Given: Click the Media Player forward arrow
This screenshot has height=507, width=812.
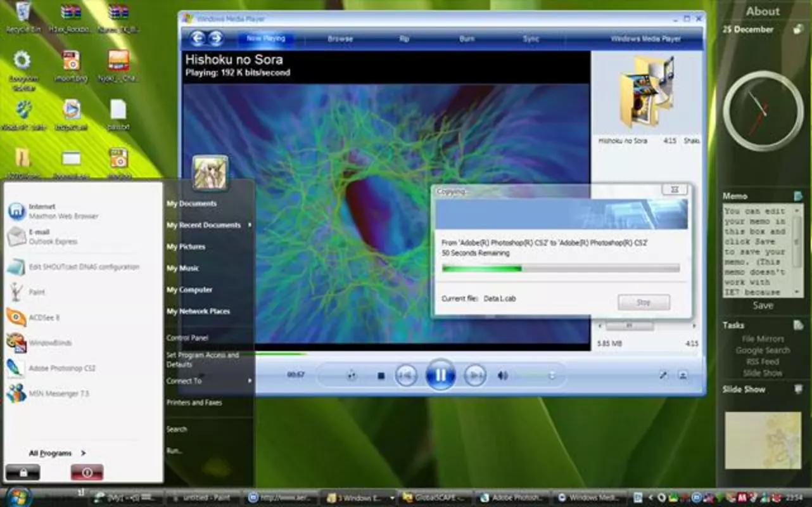Looking at the screenshot, I should pyautogui.click(x=216, y=39).
